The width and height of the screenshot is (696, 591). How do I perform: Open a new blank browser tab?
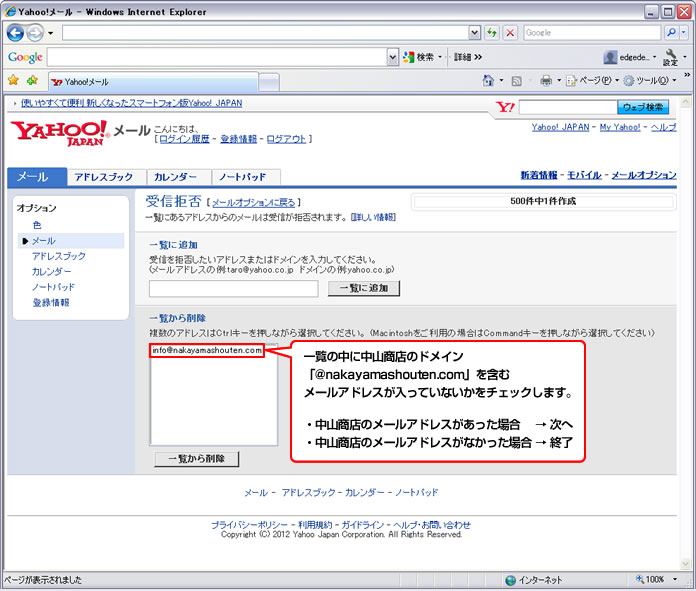pyautogui.click(x=269, y=83)
